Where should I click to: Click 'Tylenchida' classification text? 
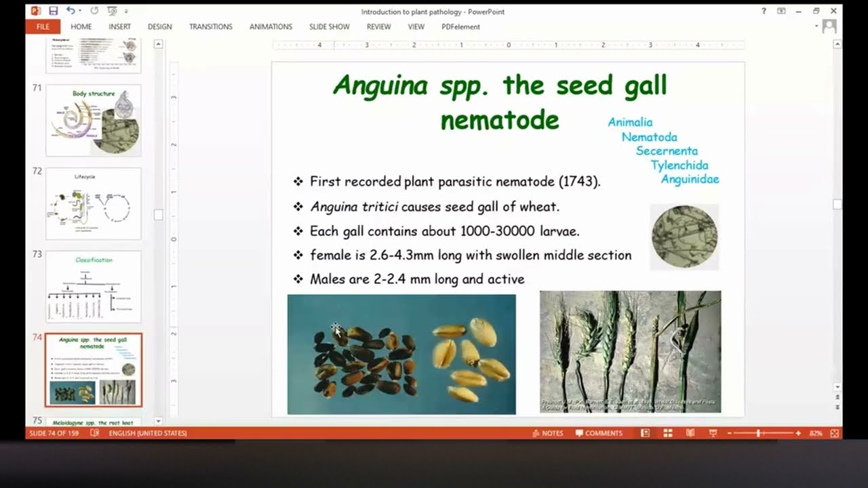(x=679, y=165)
